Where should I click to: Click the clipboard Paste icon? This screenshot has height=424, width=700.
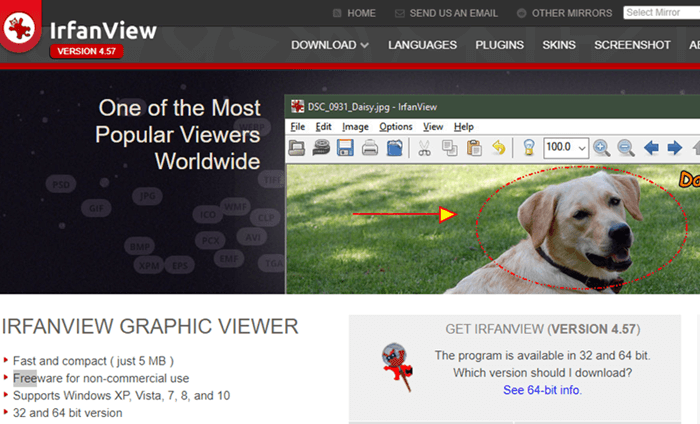tap(474, 148)
